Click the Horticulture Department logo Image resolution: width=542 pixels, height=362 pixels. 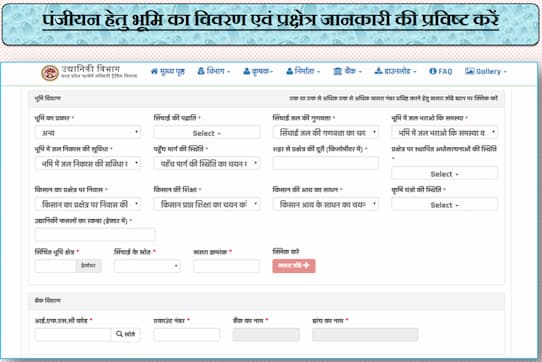50,73
